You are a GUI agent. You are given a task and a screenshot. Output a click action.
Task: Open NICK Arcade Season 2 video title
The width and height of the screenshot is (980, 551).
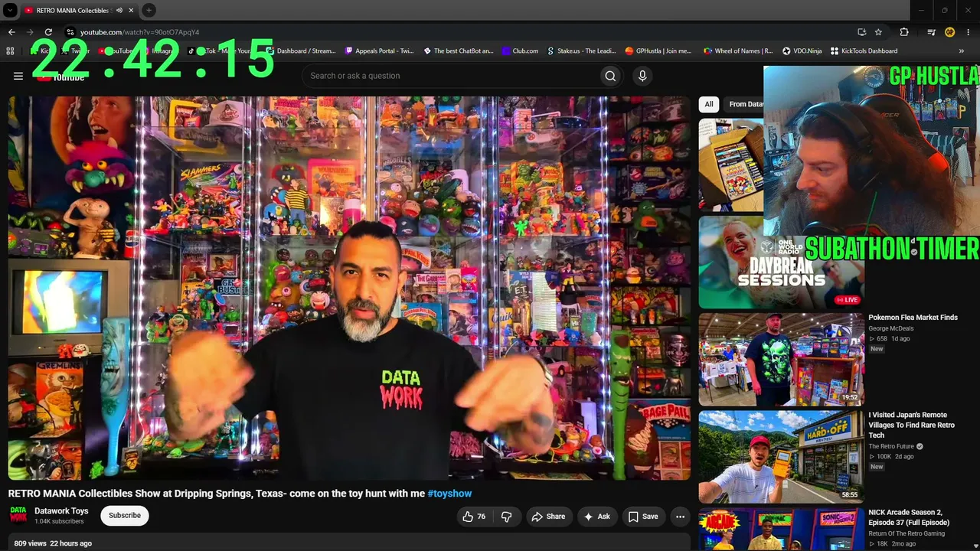[909, 517]
